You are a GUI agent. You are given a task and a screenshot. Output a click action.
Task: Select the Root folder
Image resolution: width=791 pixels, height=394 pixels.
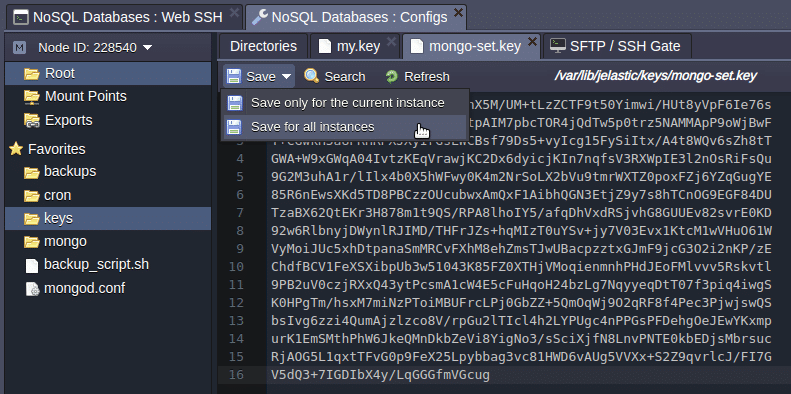108,74
